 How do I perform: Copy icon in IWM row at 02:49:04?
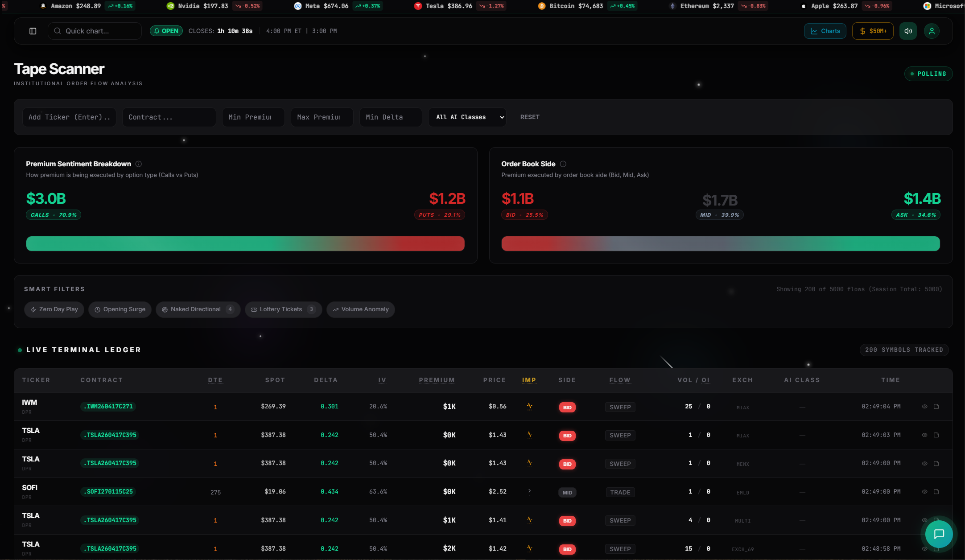936,406
